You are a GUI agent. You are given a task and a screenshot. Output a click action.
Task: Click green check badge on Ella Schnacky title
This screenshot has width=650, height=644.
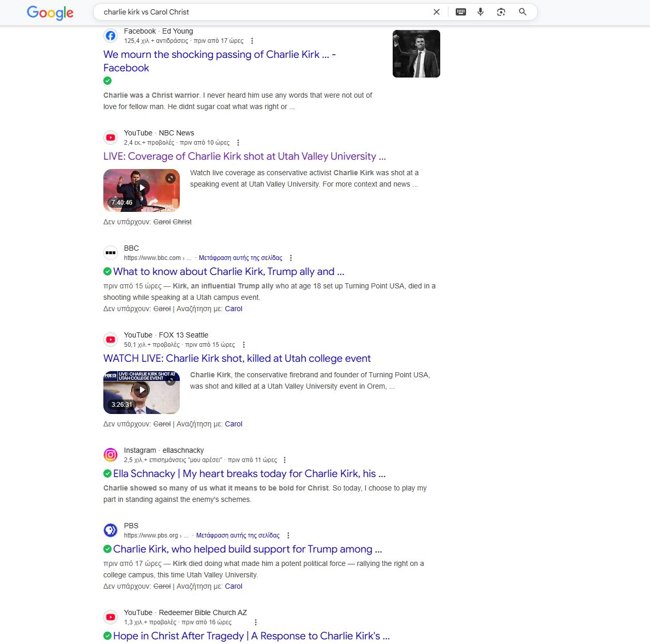tap(107, 473)
